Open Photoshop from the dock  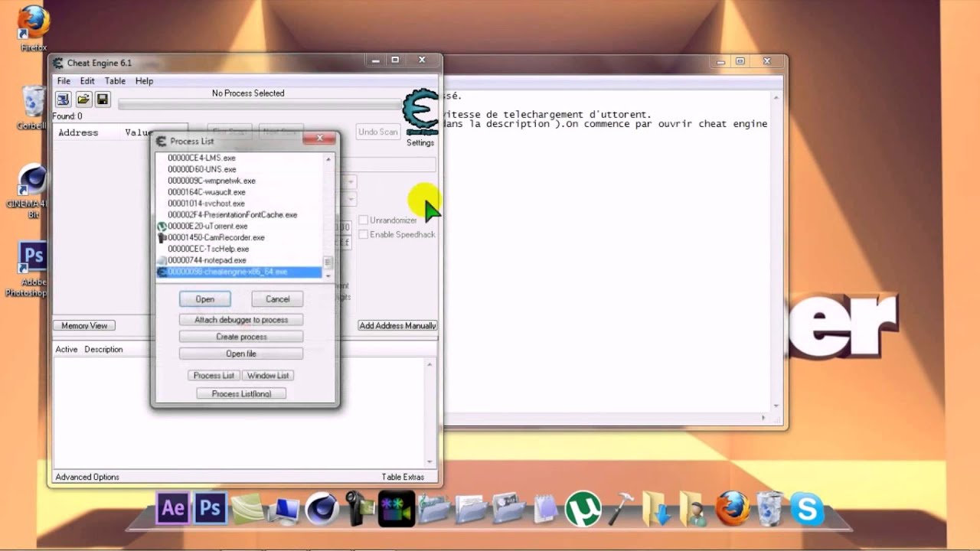pos(210,509)
